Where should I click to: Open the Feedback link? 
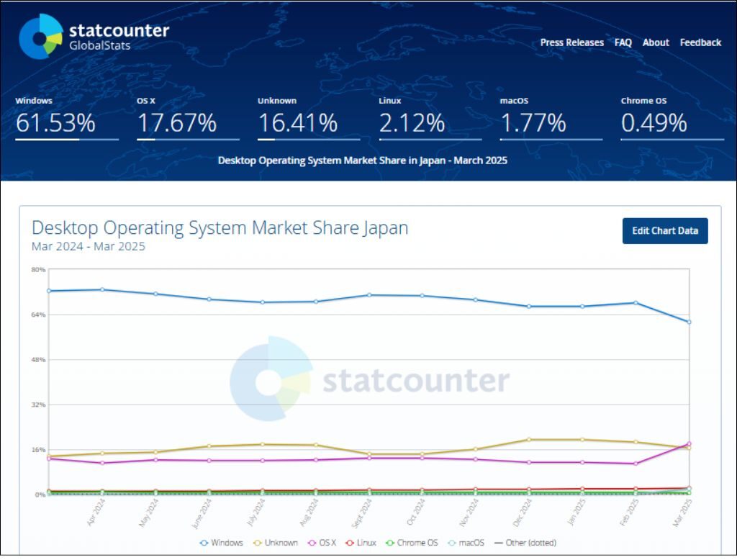click(x=700, y=42)
